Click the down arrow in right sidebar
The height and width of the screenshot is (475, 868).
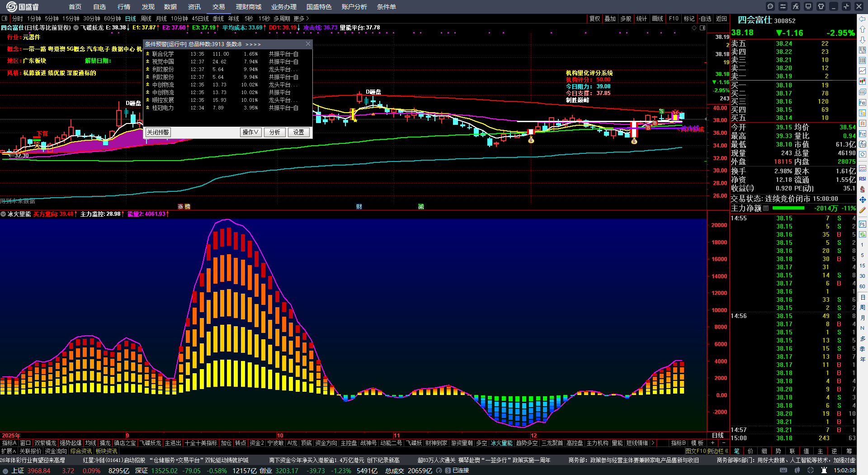pos(863,40)
